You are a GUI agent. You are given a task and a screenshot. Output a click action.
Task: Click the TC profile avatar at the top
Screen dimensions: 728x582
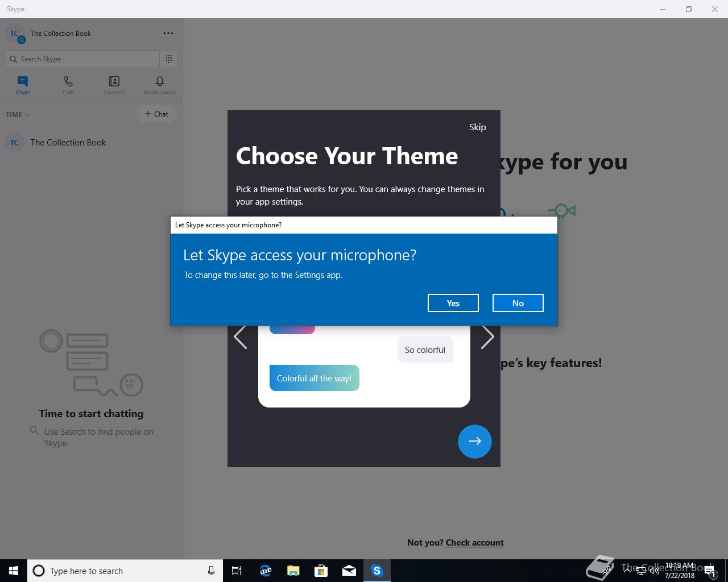[15, 34]
